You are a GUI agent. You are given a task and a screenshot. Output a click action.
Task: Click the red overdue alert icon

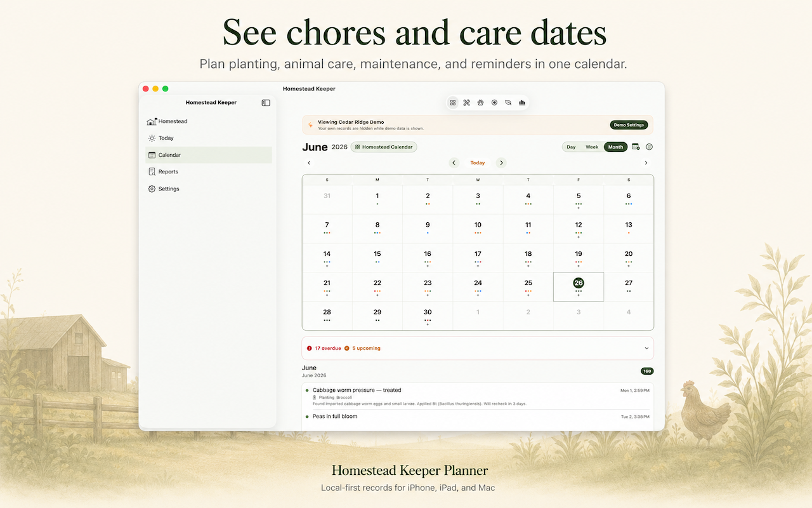tap(310, 348)
